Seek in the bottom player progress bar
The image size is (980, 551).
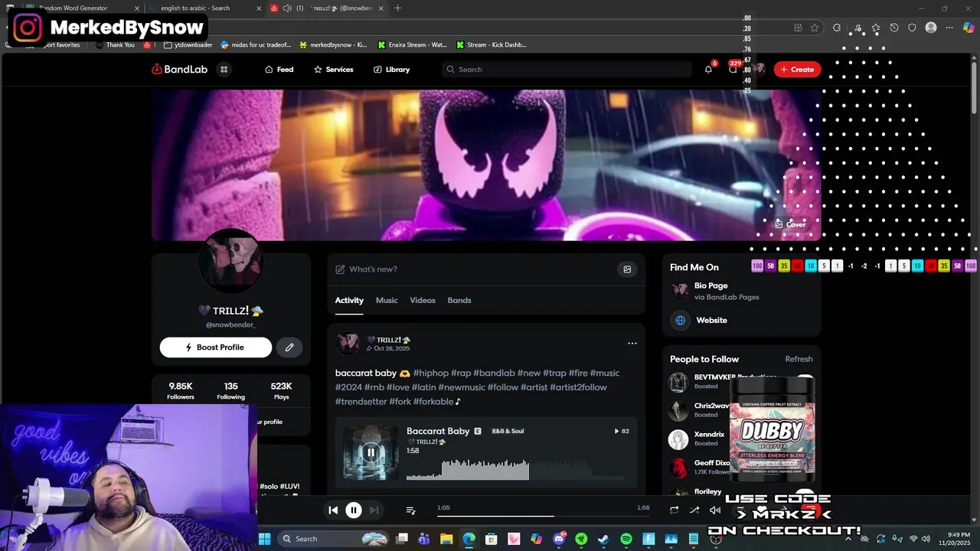click(544, 516)
